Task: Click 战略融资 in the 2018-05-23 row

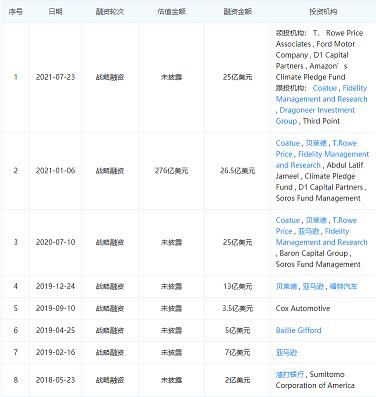Action: (x=110, y=380)
